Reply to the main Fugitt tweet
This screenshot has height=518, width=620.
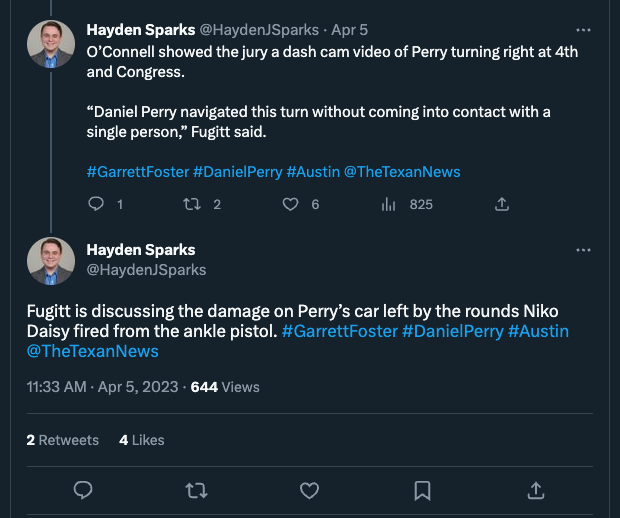coord(84,490)
